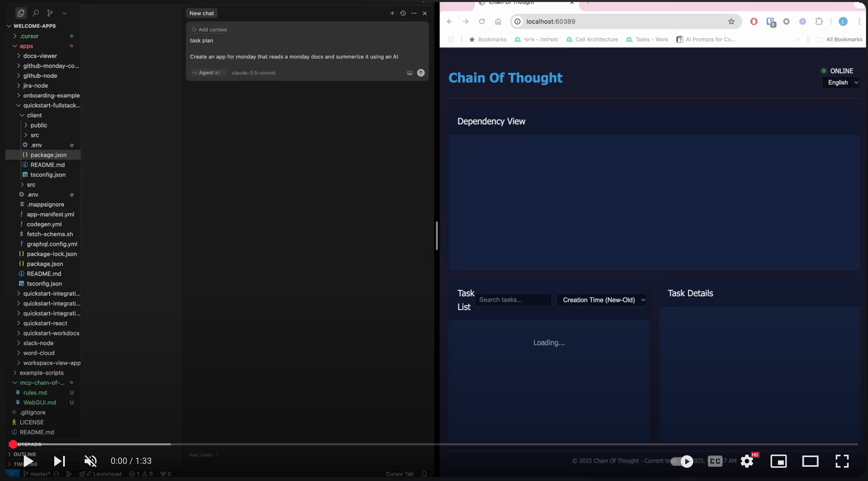The height and width of the screenshot is (481, 868).
Task: Open the Explorer files icon
Action: click(21, 13)
